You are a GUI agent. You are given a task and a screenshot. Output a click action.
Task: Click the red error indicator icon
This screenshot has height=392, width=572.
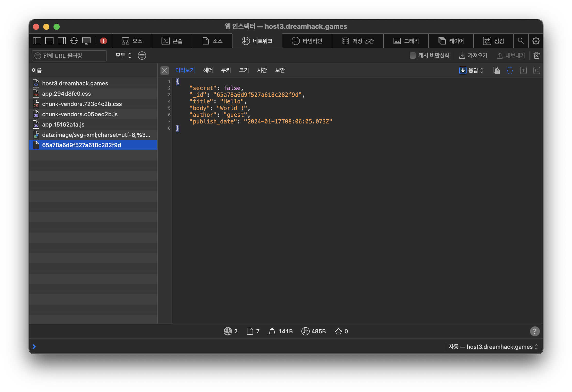(103, 41)
